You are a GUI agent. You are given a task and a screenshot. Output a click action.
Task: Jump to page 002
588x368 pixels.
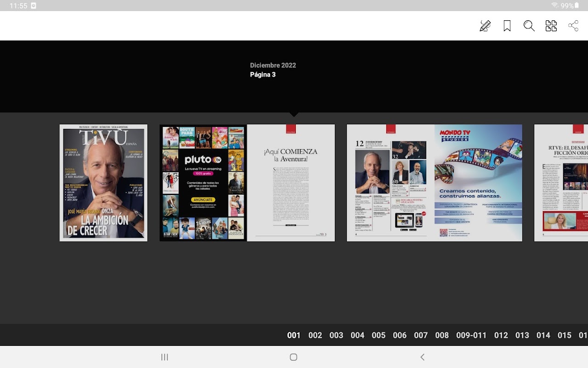[315, 335]
